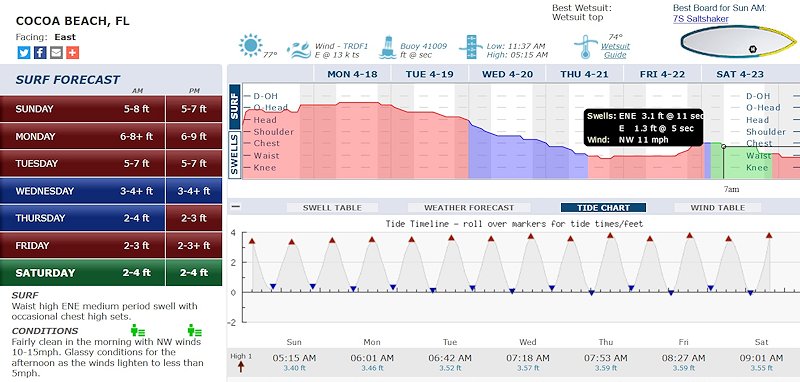Click first green surfer conditions icon
This screenshot has width=800, height=382.
point(138,330)
